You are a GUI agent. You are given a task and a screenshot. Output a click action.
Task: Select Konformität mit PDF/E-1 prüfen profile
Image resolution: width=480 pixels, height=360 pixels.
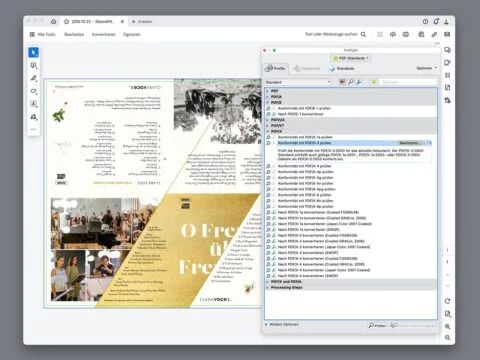[x=351, y=108]
